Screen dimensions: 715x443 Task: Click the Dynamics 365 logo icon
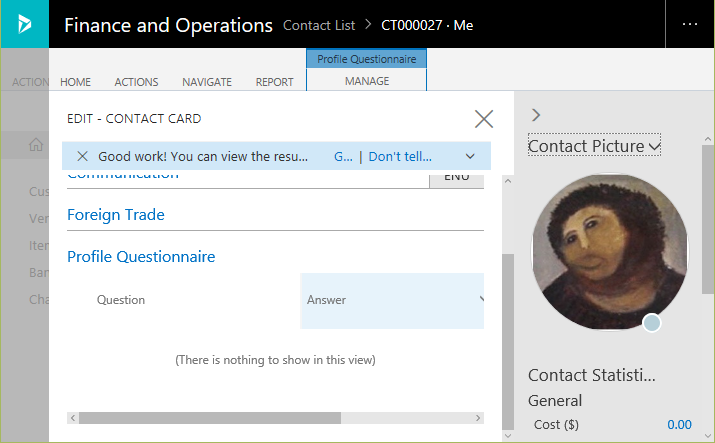point(25,24)
